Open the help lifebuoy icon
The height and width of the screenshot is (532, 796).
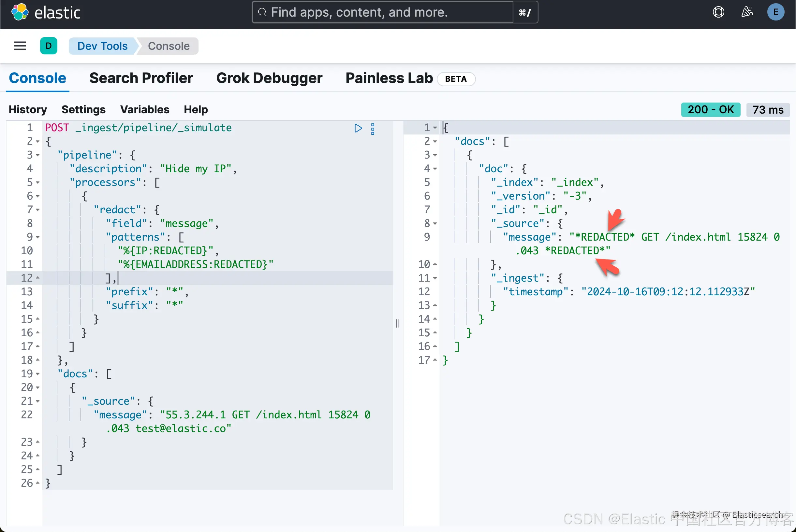[x=718, y=12]
